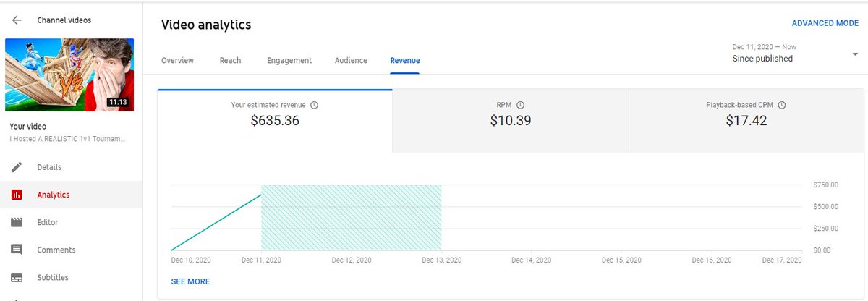Viewport: 868px width, 301px height.
Task: Switch to the Overview tab
Action: [x=177, y=61]
